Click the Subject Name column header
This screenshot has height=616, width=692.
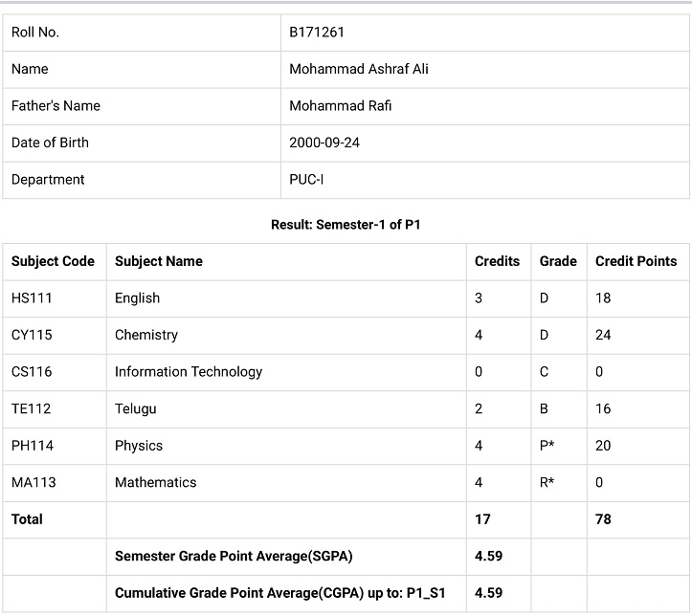pyautogui.click(x=159, y=261)
